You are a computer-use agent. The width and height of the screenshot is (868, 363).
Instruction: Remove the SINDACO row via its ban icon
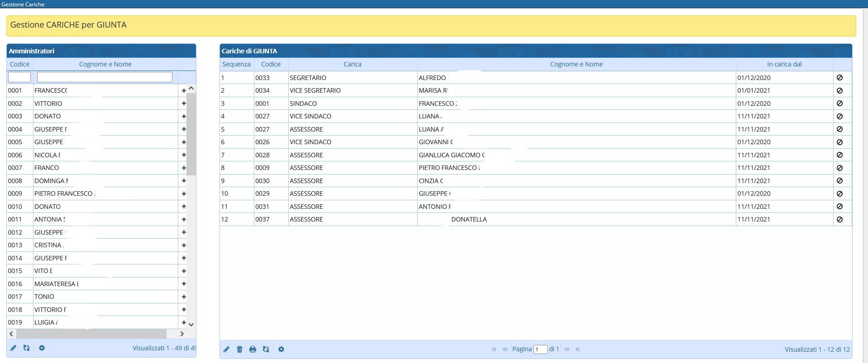pyautogui.click(x=839, y=104)
